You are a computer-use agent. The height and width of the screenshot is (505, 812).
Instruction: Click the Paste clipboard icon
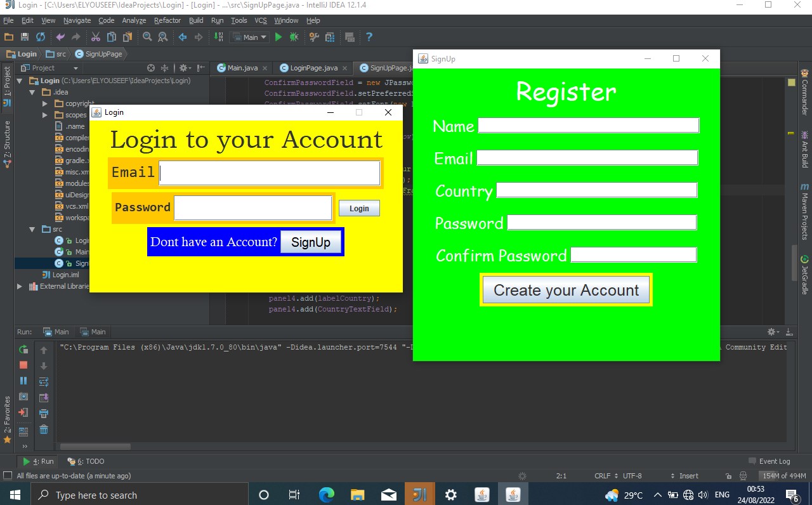click(128, 37)
